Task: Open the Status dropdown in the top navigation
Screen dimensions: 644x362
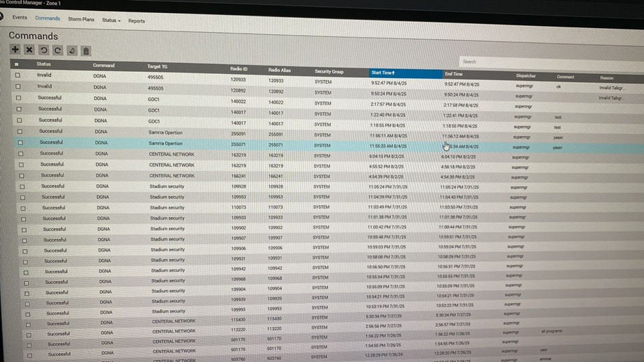Action: 111,20
